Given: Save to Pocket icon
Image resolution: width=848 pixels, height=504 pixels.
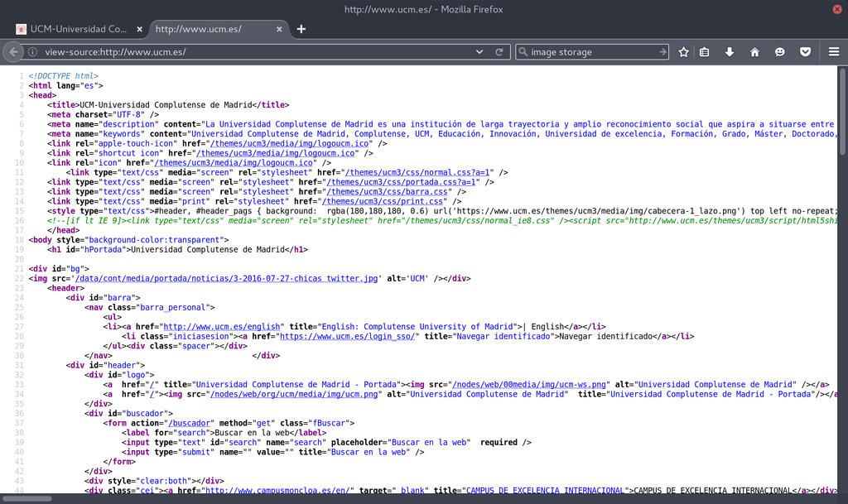Looking at the screenshot, I should [805, 52].
